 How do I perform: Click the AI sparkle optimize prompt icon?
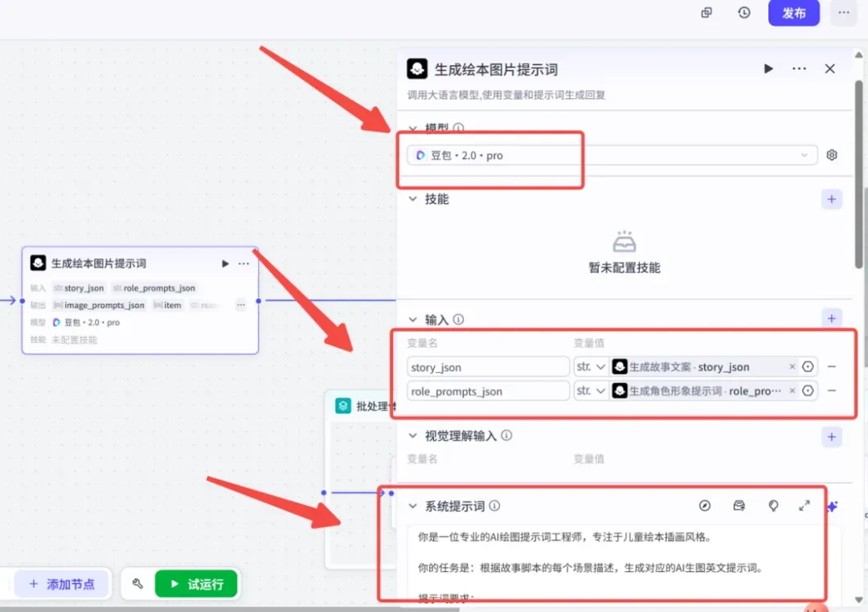(833, 506)
